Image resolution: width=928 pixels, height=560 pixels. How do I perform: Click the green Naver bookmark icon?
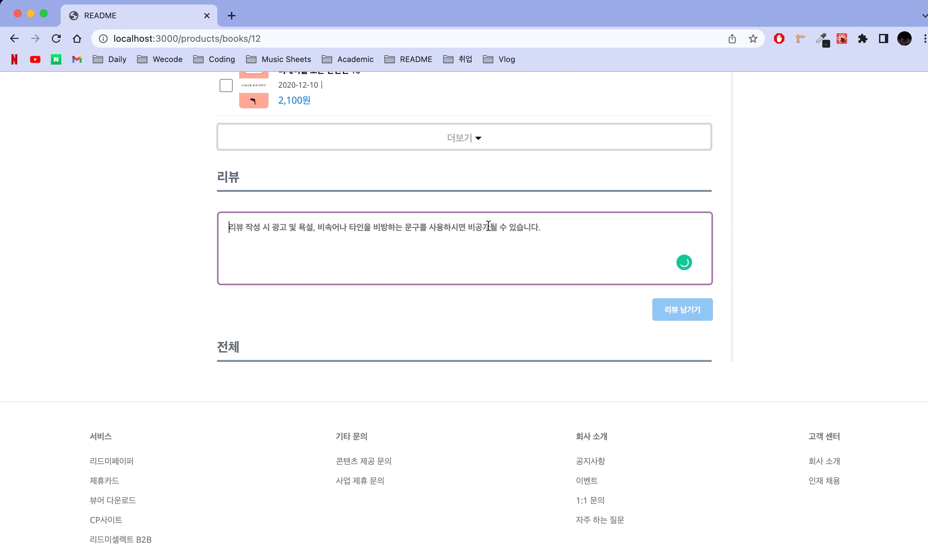click(56, 59)
